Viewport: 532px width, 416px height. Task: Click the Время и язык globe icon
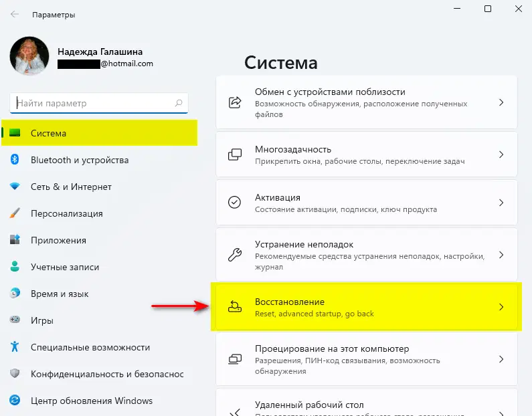tap(14, 294)
